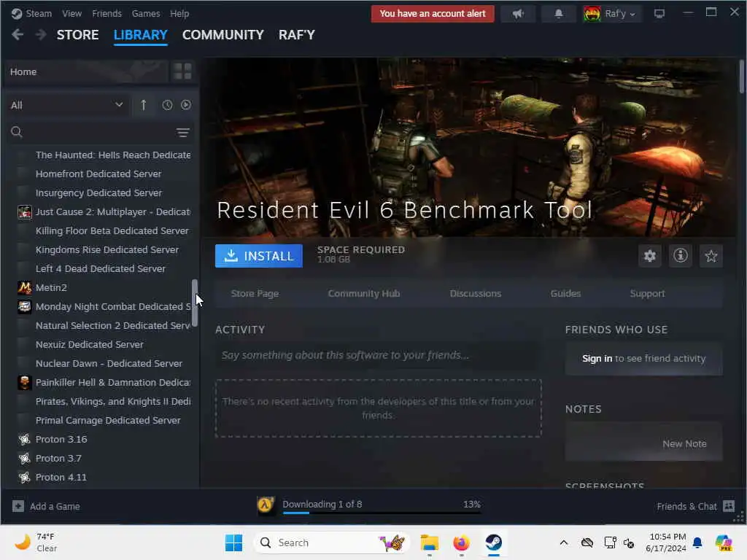
Task: Go back with the left arrow
Action: [18, 35]
